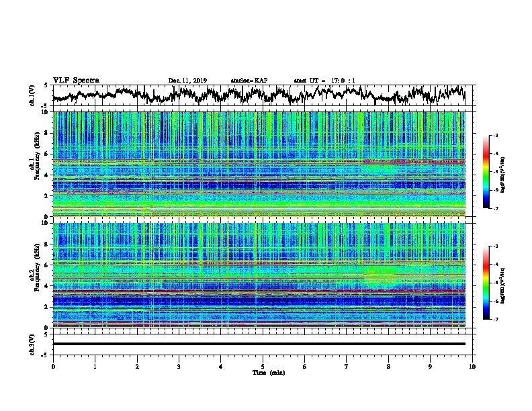The image size is (532, 411).
Task: Click the "9" tick on the time axis
Action: [430, 367]
